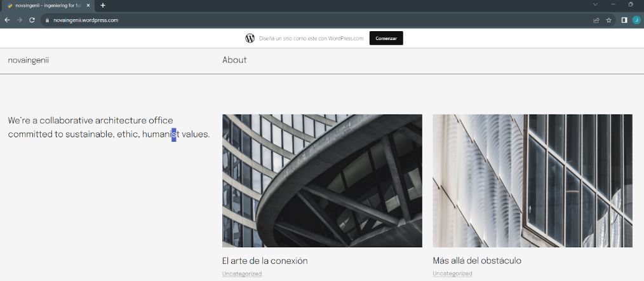The image size is (644, 281).
Task: Open the post Más allá del obstáculo
Action: (477, 261)
